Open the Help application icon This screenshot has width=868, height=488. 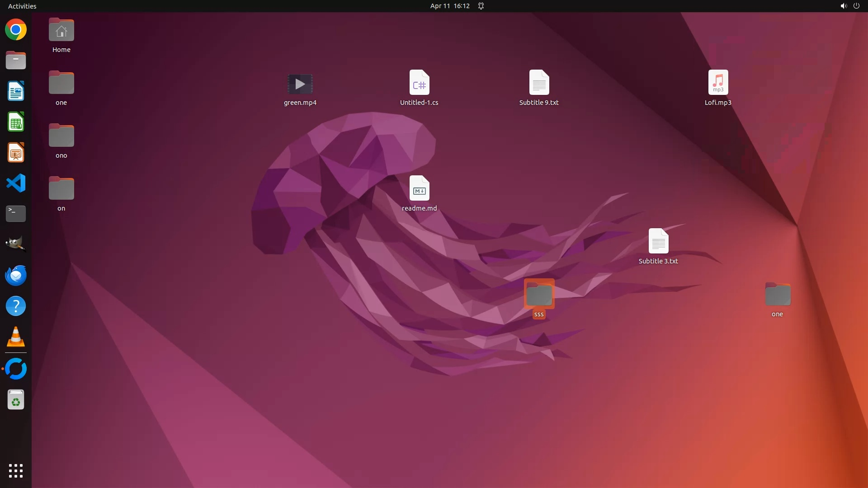click(x=16, y=306)
